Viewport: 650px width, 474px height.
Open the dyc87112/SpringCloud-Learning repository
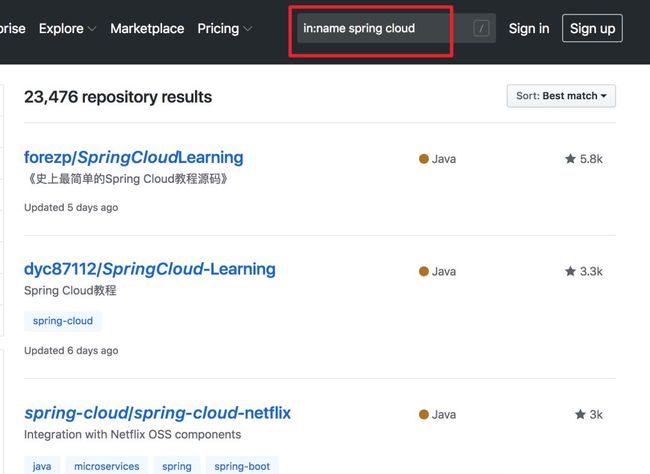click(150, 269)
